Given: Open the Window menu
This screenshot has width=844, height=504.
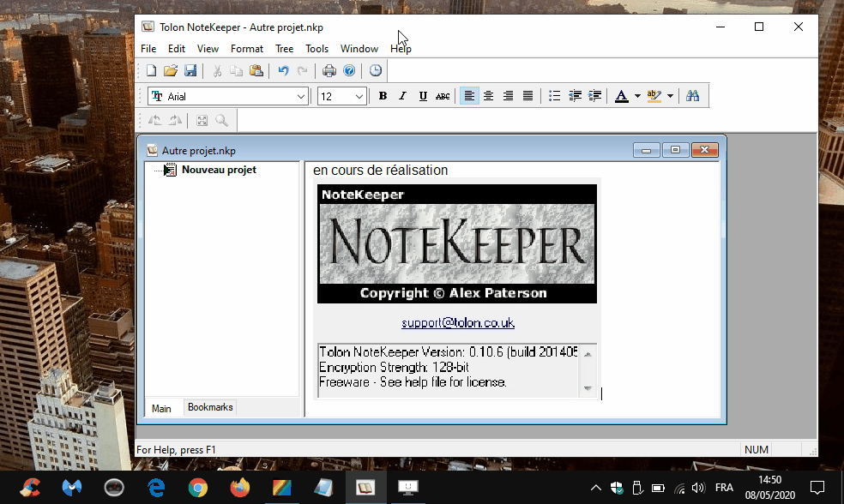Looking at the screenshot, I should click(x=359, y=48).
